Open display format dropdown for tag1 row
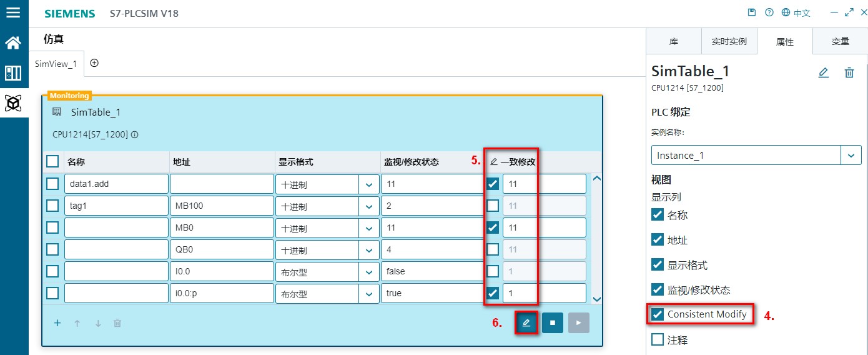 tap(368, 206)
